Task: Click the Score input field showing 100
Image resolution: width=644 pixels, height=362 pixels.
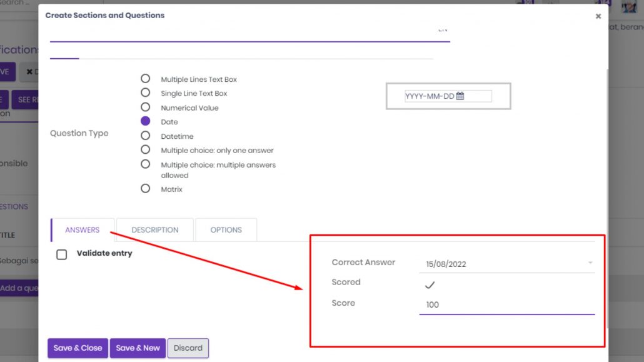Action: coord(507,304)
